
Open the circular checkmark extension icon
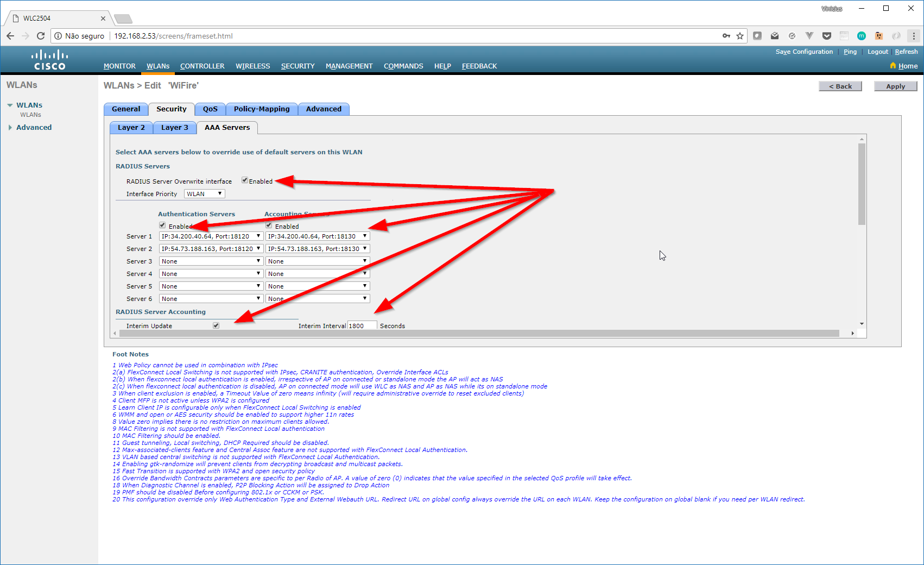pyautogui.click(x=792, y=36)
